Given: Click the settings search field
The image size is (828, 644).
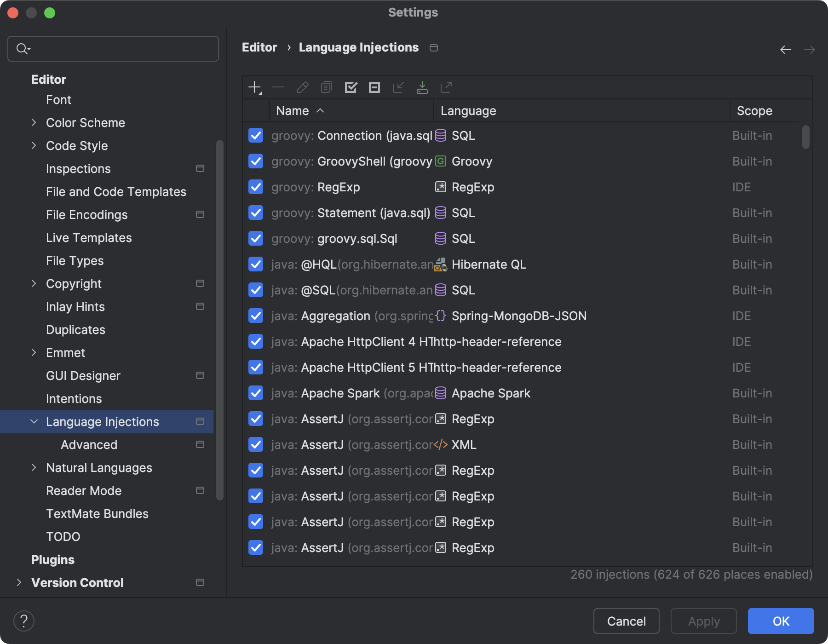Looking at the screenshot, I should (x=113, y=48).
